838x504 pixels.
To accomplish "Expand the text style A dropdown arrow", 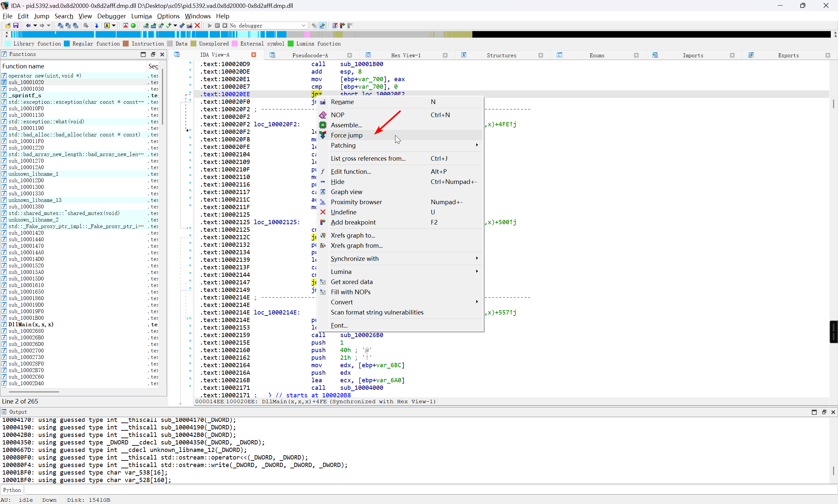I will coord(114,26).
